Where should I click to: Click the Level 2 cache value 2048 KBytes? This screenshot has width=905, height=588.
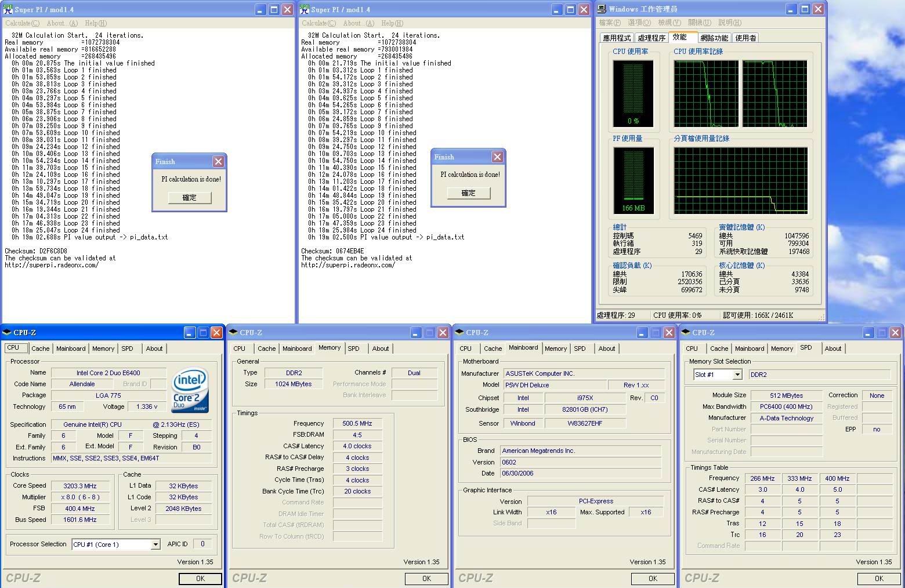coord(183,509)
